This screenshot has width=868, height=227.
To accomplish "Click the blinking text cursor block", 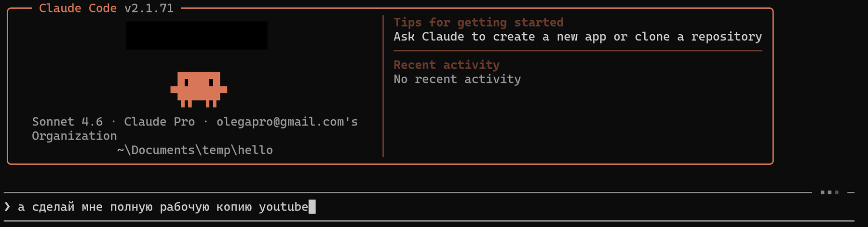I will [312, 207].
